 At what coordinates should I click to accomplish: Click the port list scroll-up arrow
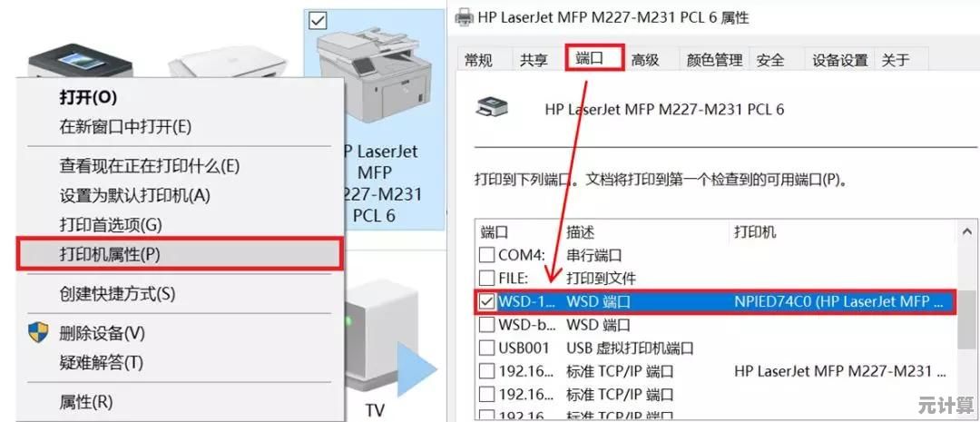click(x=966, y=232)
